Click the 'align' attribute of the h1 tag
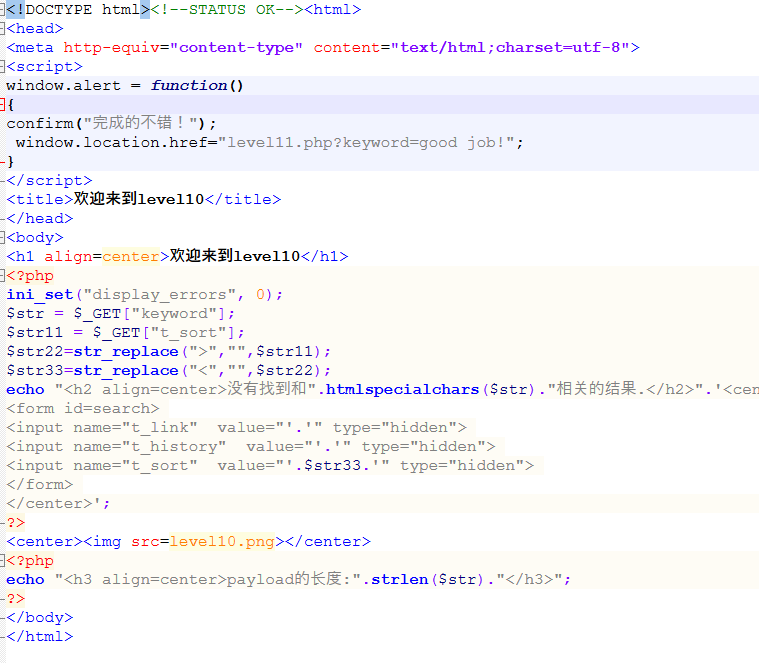Viewport: 759px width, 663px height. 68,256
